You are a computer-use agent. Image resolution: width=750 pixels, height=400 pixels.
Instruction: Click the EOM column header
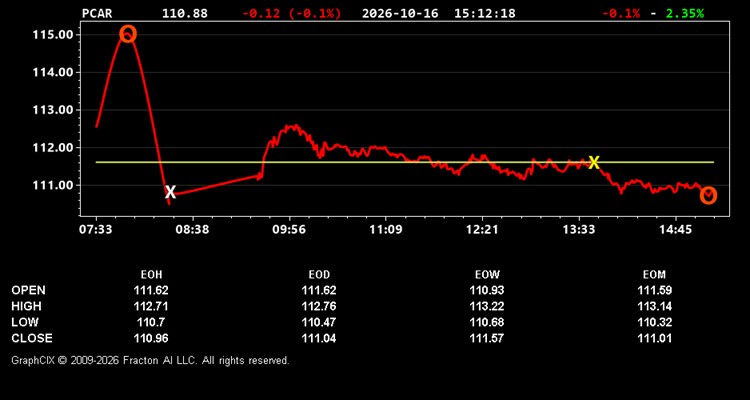coord(654,275)
